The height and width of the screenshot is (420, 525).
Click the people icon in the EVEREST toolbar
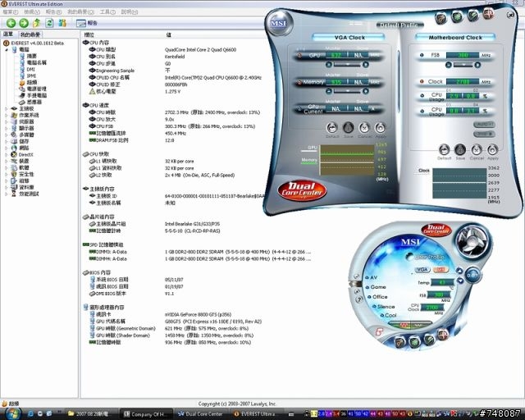point(62,23)
